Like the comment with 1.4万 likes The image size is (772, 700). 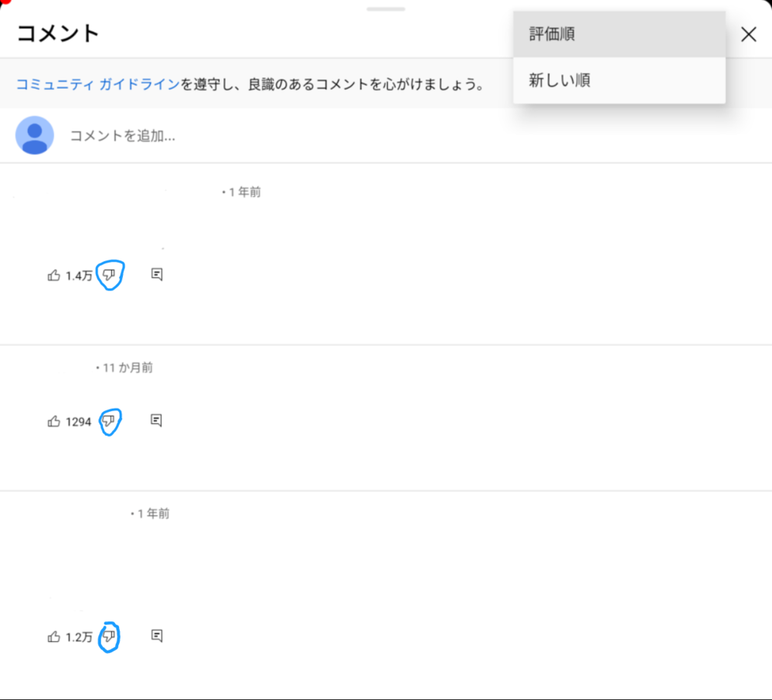(x=53, y=275)
